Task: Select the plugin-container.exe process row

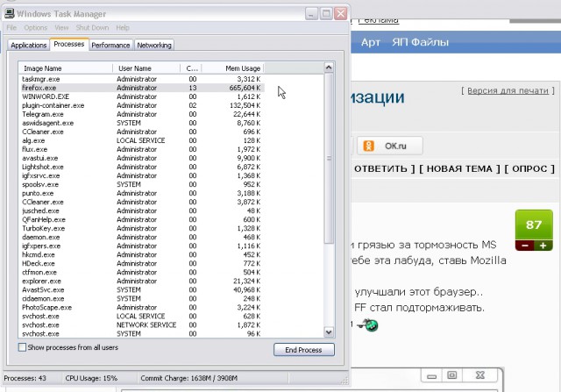Action: click(142, 105)
